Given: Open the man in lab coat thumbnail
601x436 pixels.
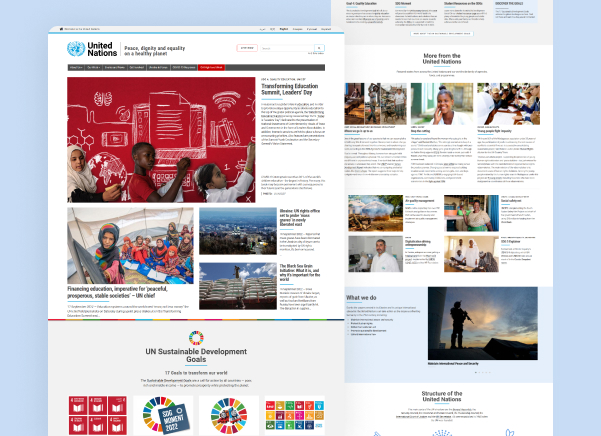Looking at the screenshot, I should tap(375, 254).
